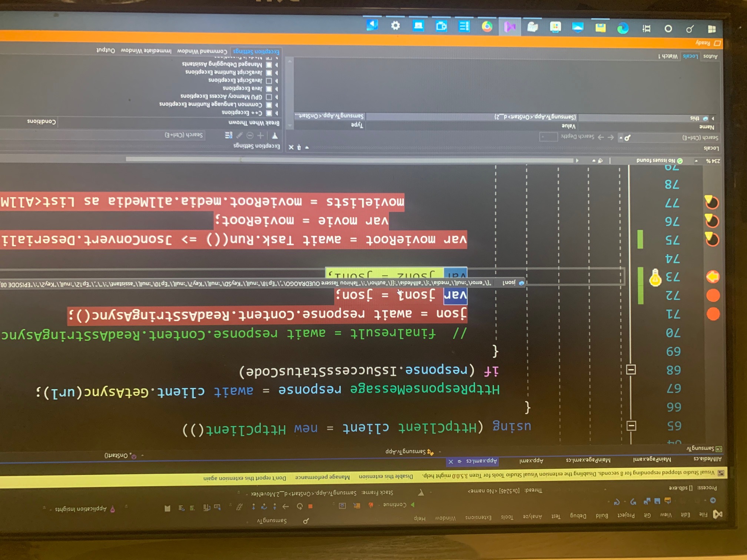
Task: Click the Step Out debug icon
Action: (253, 506)
